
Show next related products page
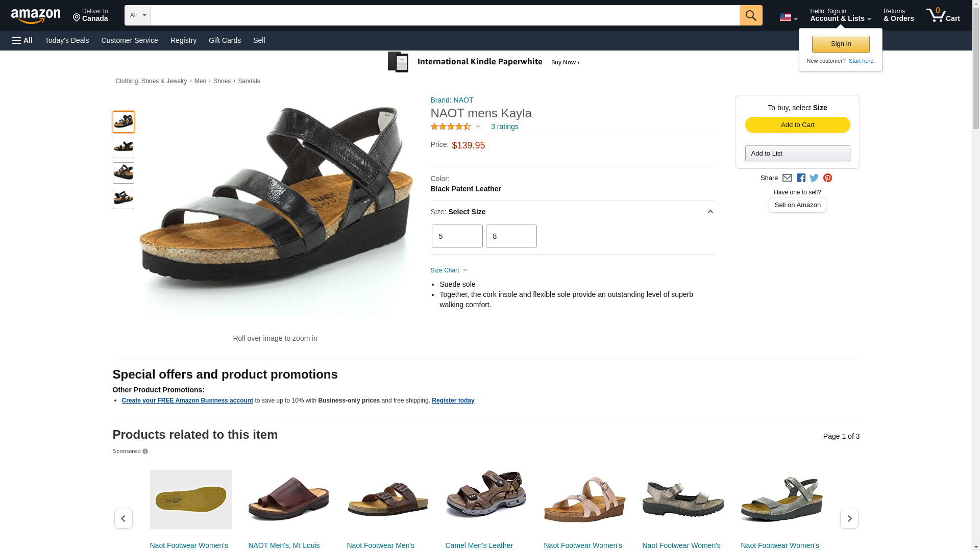tap(849, 518)
